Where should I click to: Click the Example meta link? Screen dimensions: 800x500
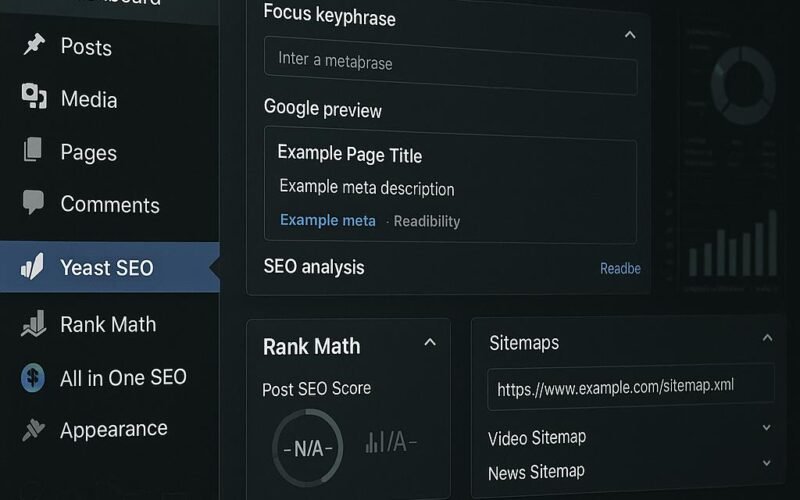[x=328, y=220]
